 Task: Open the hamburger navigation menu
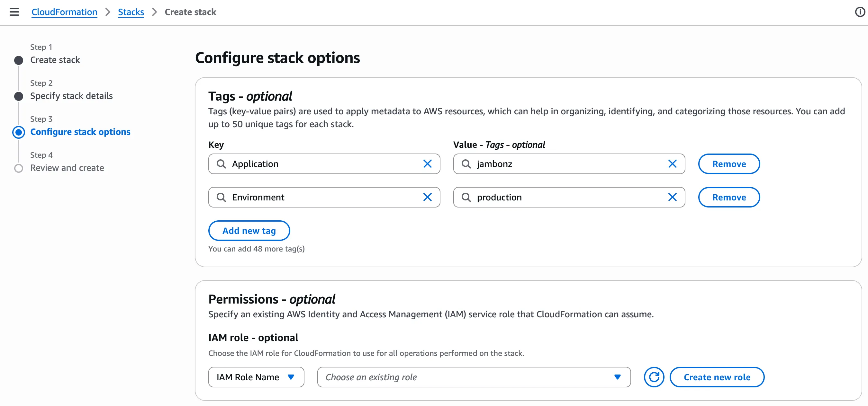pyautogui.click(x=14, y=12)
